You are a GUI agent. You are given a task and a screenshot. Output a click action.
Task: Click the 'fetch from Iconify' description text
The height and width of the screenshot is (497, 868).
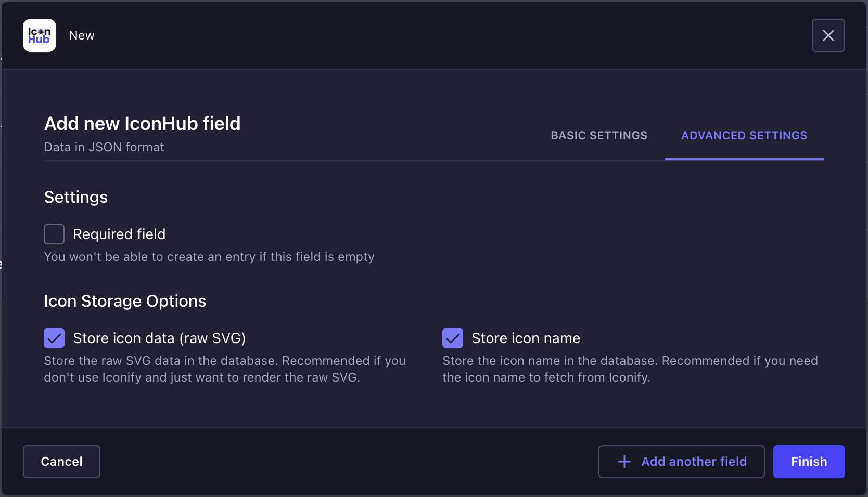tap(630, 369)
